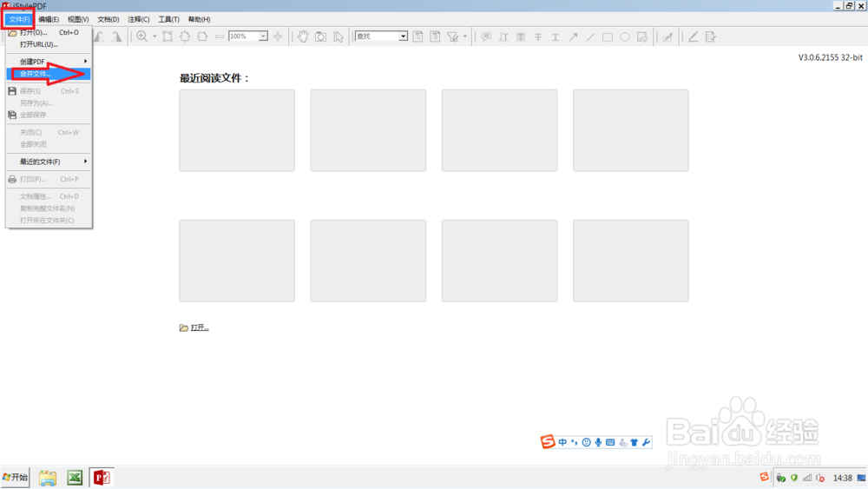Image resolution: width=868 pixels, height=489 pixels.
Task: Select the sticky note comment tool
Action: tap(486, 36)
